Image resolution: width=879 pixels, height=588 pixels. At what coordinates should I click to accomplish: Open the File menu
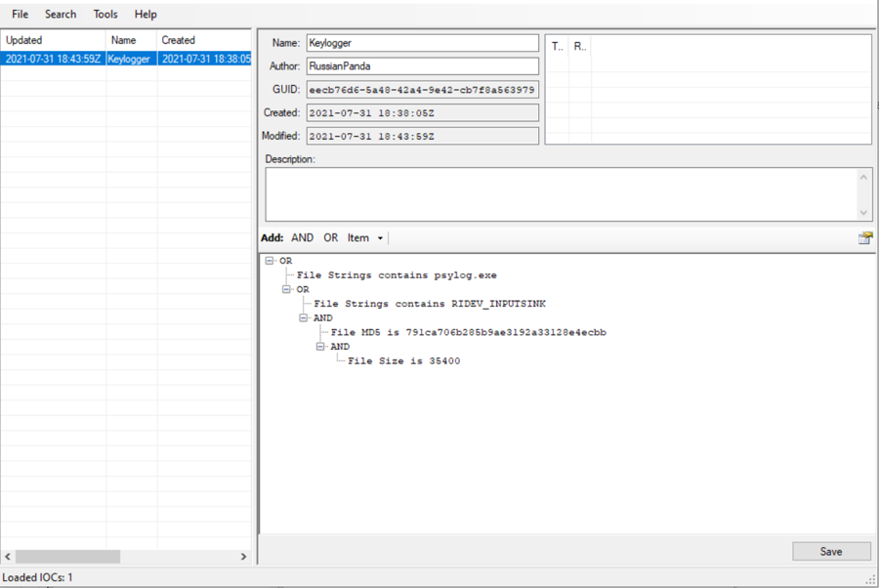(20, 15)
